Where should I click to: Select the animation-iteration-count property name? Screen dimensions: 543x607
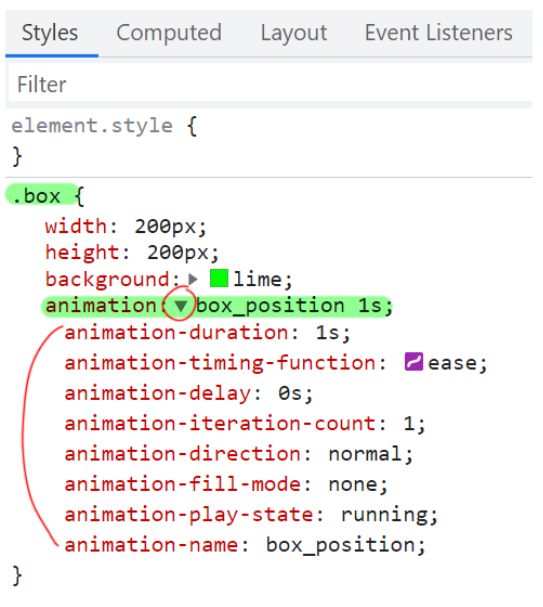pyautogui.click(x=220, y=424)
